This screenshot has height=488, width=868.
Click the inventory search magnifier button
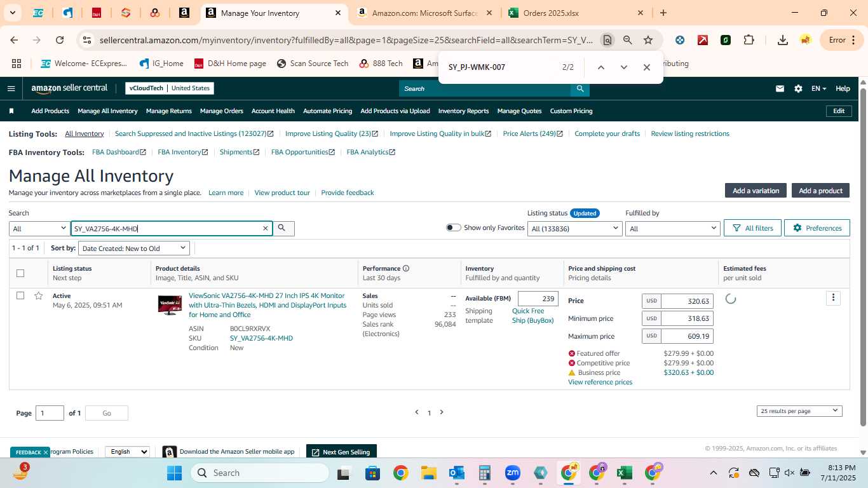click(283, 228)
